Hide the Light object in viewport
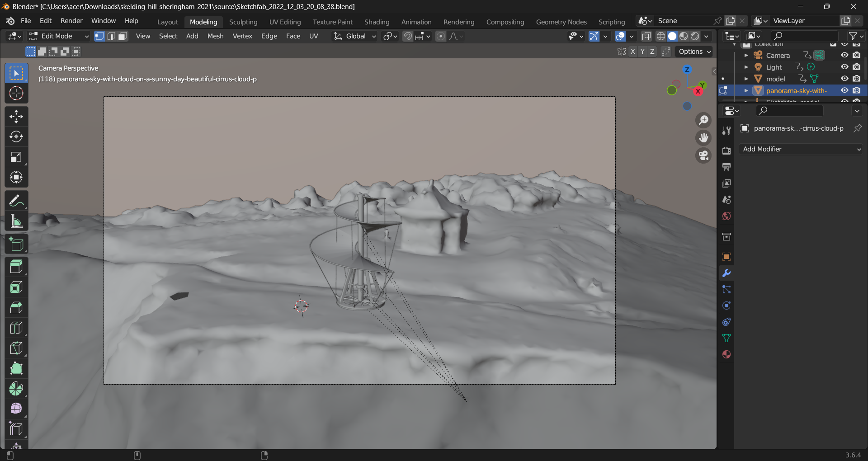 coord(844,67)
